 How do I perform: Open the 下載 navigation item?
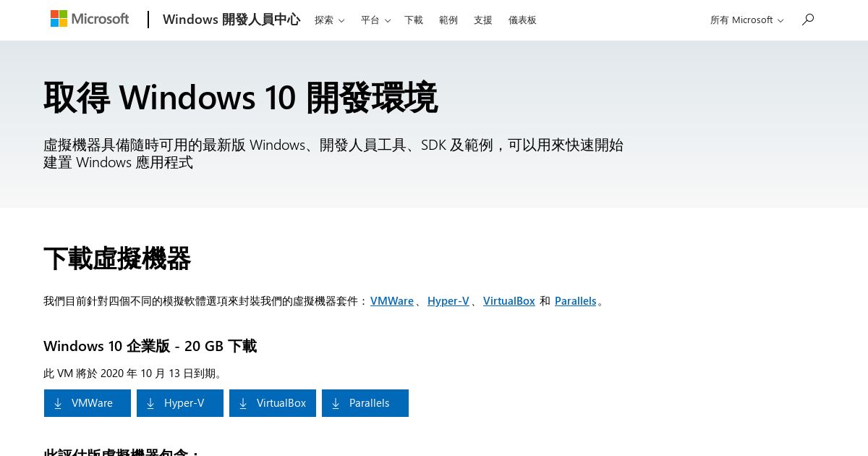(x=414, y=20)
